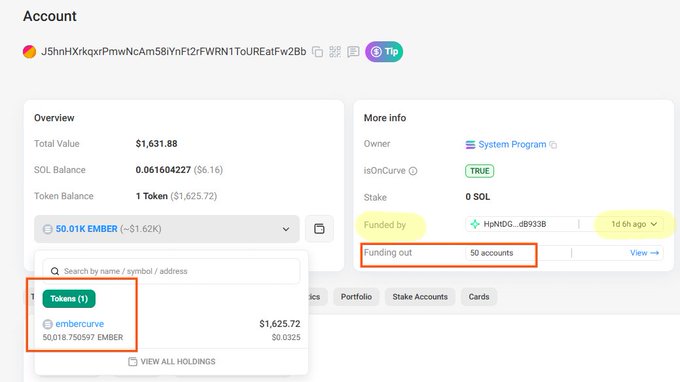Click the EMBER icon in dropdown
The height and width of the screenshot is (382, 680).
[x=48, y=229]
